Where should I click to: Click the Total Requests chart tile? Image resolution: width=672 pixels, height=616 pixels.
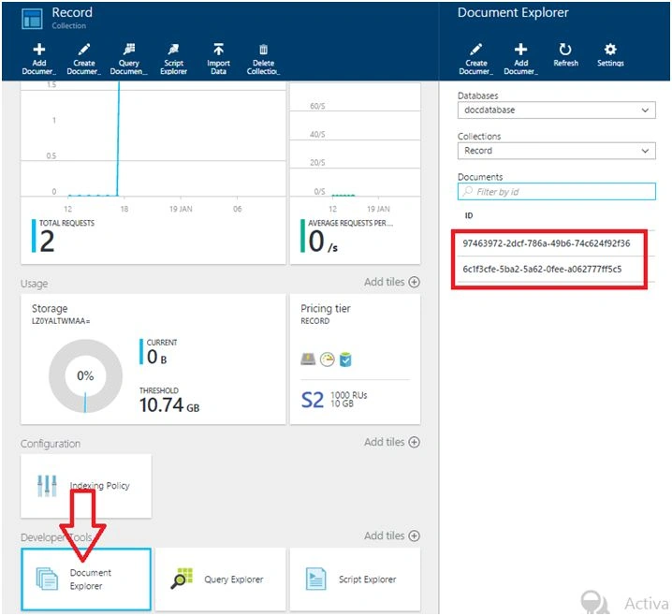point(153,173)
